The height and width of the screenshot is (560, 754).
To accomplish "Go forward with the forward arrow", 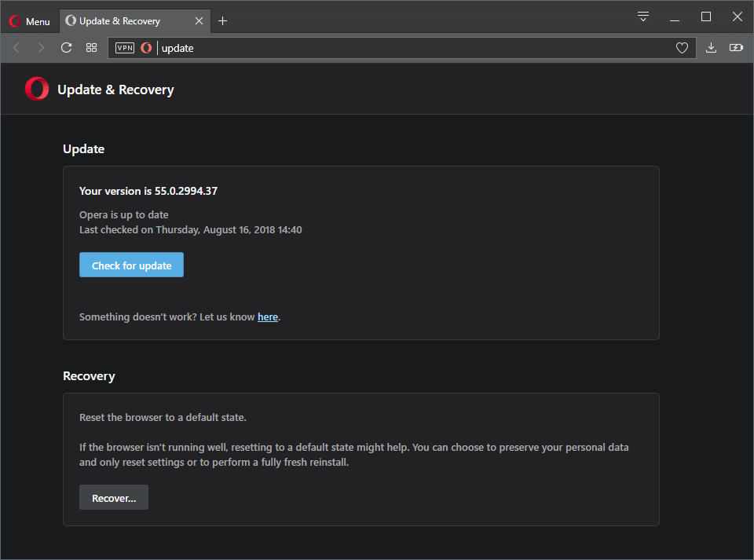I will click(x=41, y=48).
